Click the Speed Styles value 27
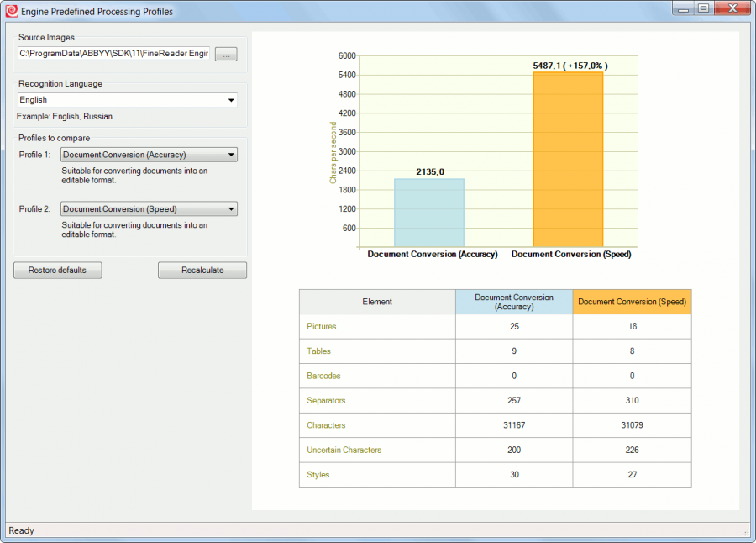The image size is (756, 543). point(633,474)
